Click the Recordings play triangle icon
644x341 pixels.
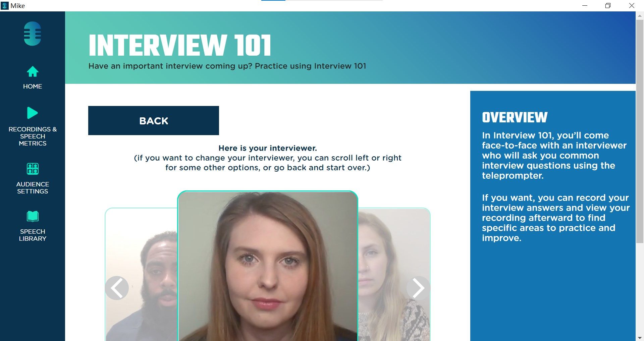tap(33, 113)
